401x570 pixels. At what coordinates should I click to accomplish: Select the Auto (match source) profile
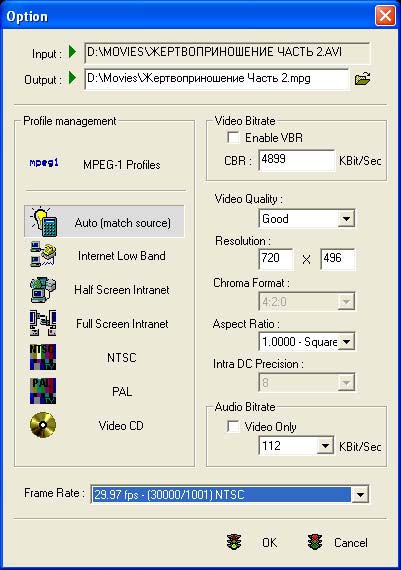(x=104, y=222)
